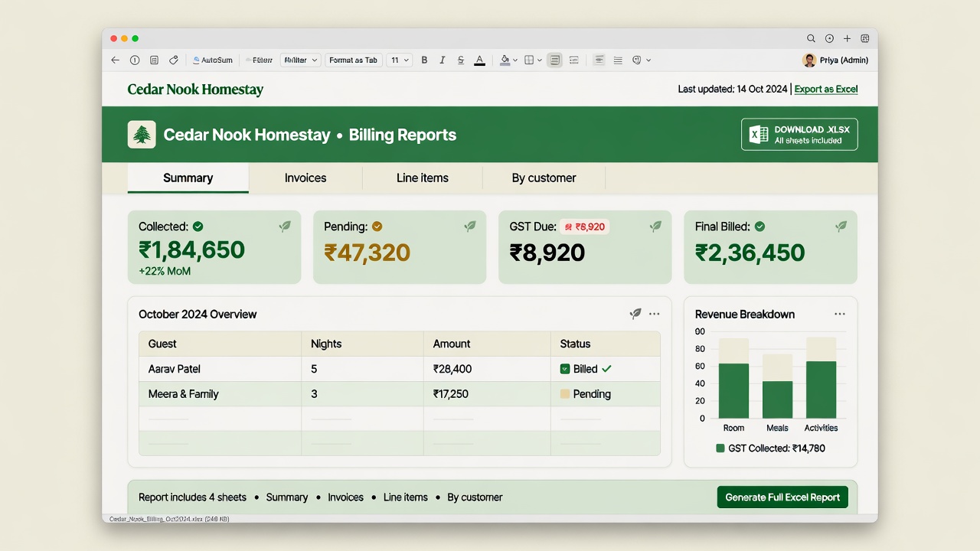Add new with the plus icon
The image size is (980, 551).
847,38
